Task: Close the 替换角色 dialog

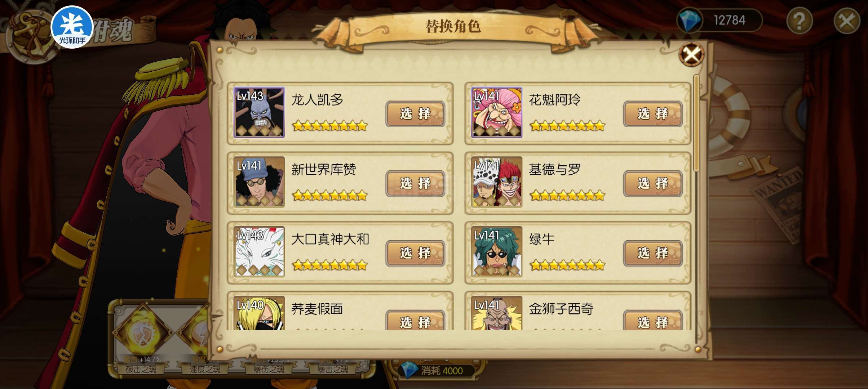Action: tap(691, 55)
